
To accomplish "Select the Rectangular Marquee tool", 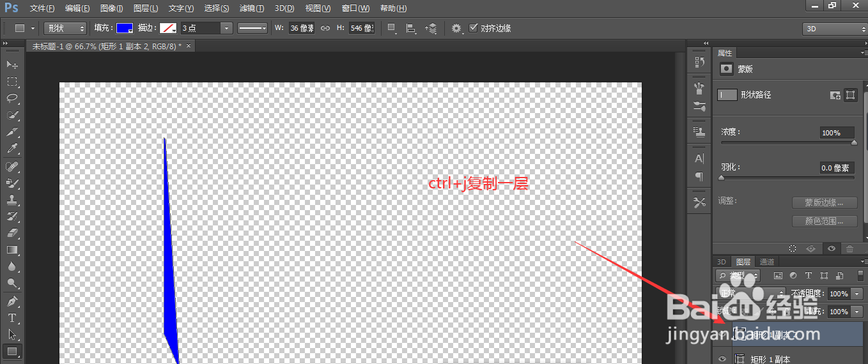I will 12,82.
